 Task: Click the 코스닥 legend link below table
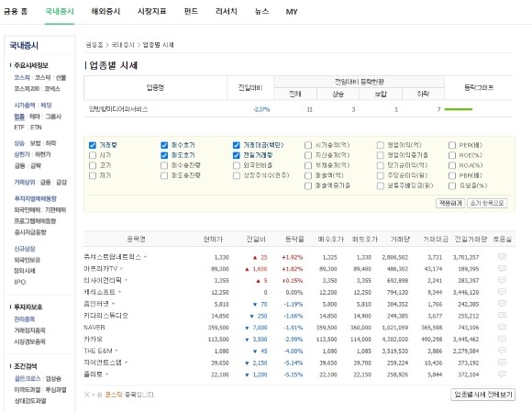[x=114, y=395]
